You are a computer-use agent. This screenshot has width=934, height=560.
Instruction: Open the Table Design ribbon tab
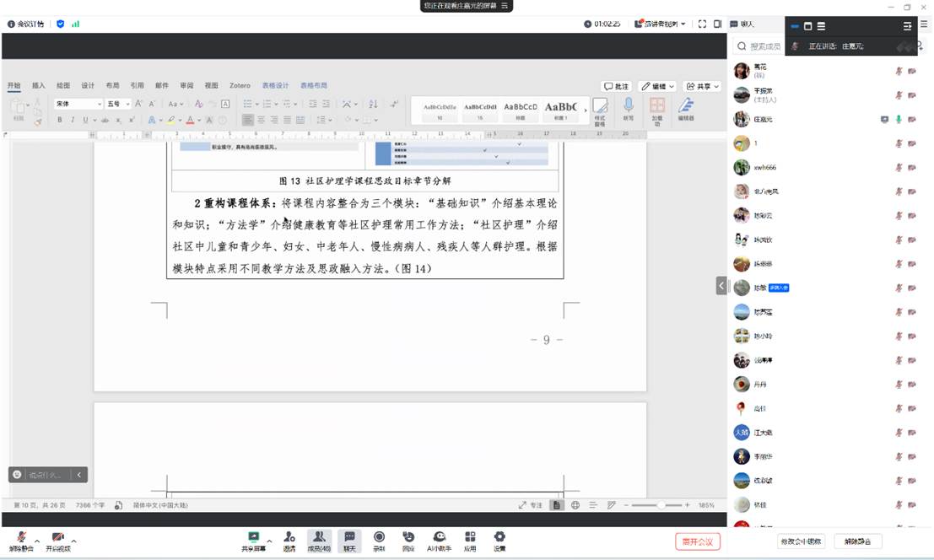pos(275,86)
